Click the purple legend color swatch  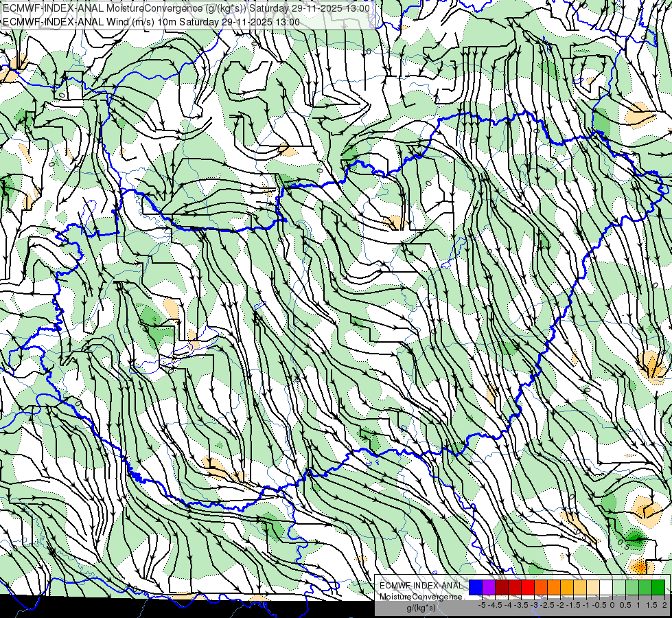point(489,587)
